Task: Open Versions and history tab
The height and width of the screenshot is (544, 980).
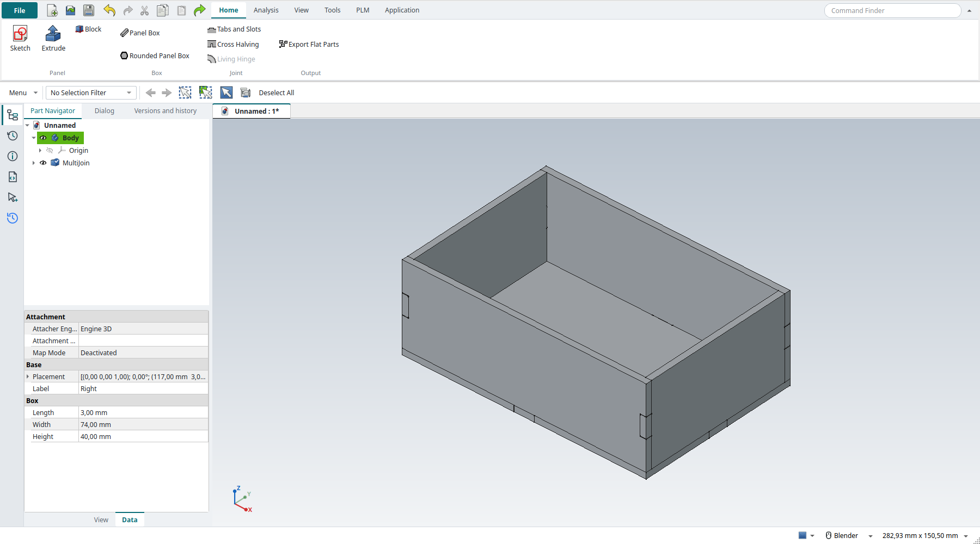Action: tap(165, 111)
